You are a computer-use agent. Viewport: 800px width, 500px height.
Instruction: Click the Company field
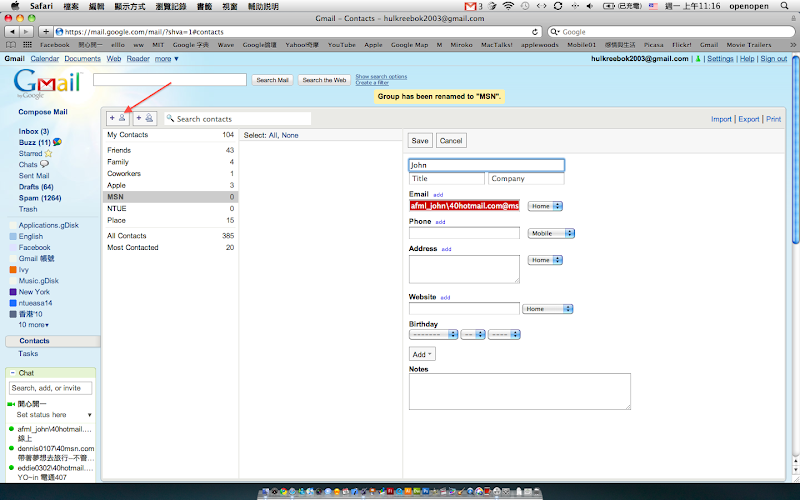pyautogui.click(x=527, y=179)
